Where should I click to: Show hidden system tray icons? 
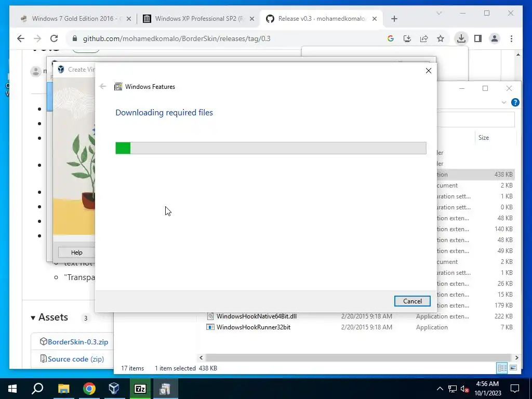click(440, 389)
